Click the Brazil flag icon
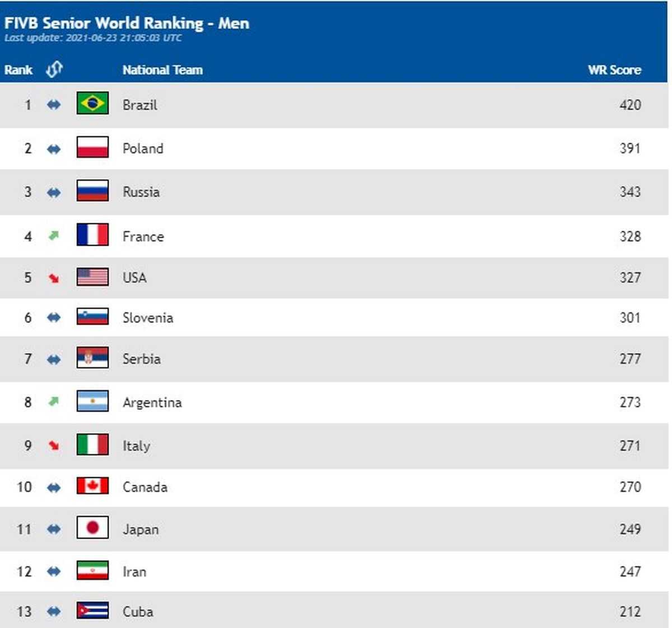This screenshot has width=672, height=628. 92,104
